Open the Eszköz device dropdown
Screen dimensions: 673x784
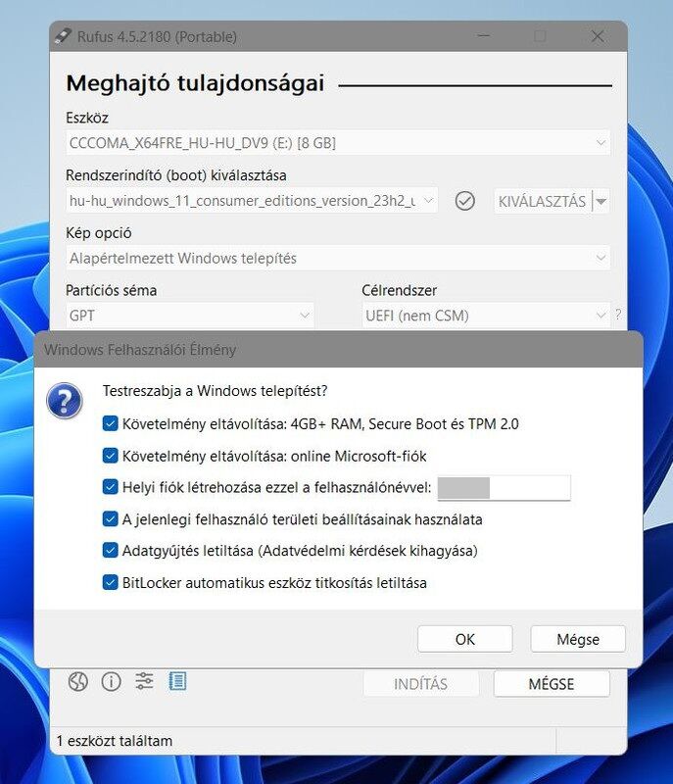pyautogui.click(x=338, y=143)
